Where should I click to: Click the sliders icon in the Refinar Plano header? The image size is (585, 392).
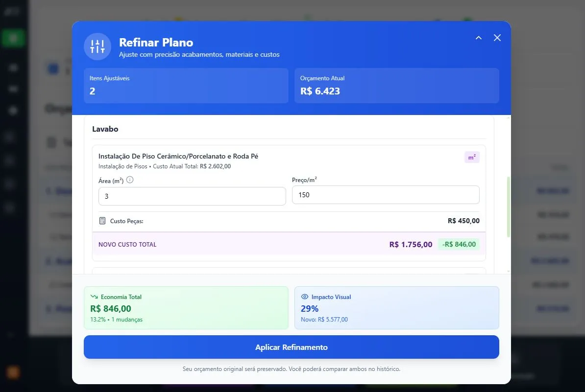click(x=97, y=47)
